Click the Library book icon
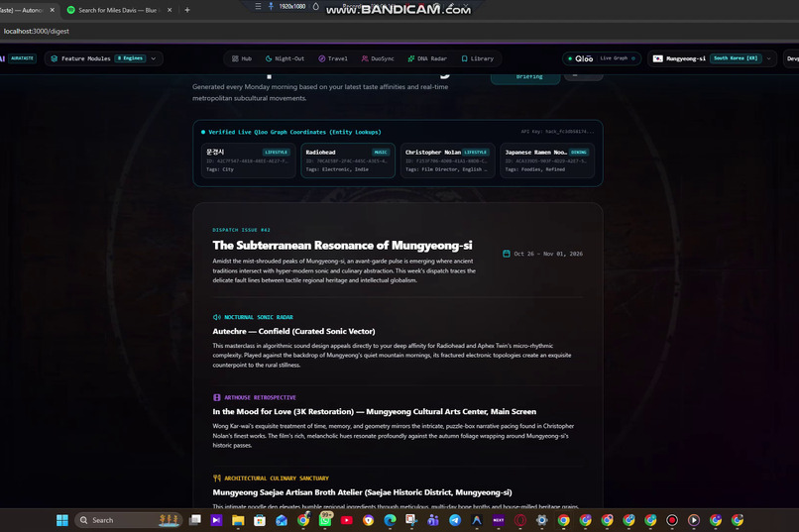 click(464, 58)
